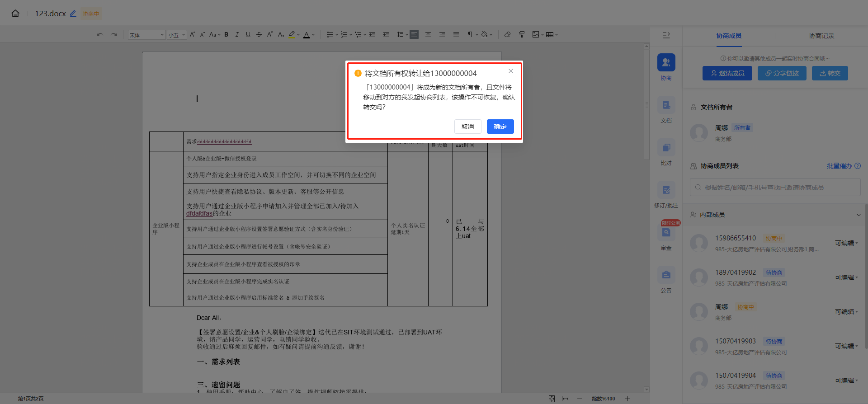Switch to the 协商记录 tab
Viewport: 868px width, 404px height.
pyautogui.click(x=821, y=36)
